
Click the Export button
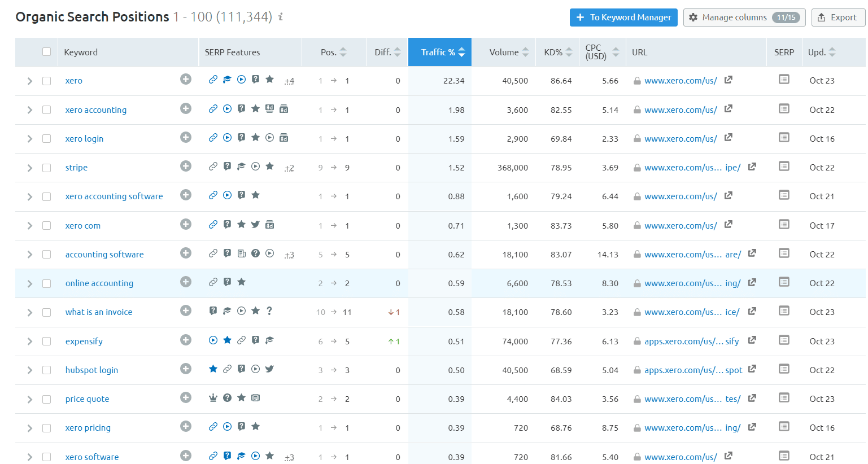(x=838, y=17)
